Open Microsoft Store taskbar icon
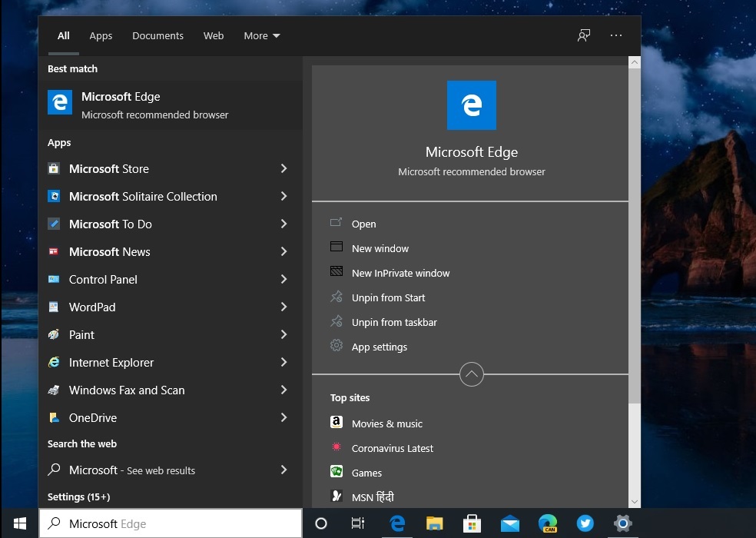The height and width of the screenshot is (538, 756). click(472, 523)
